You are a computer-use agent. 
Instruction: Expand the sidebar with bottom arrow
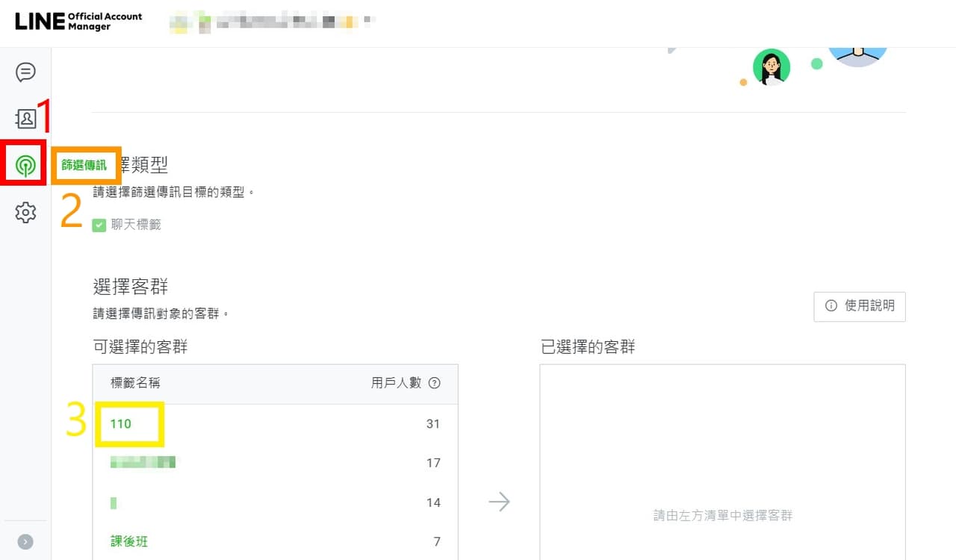pyautogui.click(x=25, y=542)
